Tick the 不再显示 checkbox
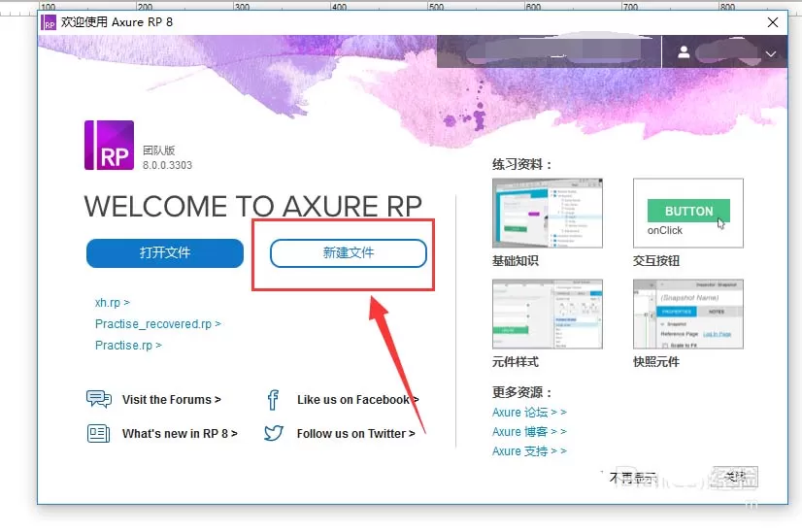 (602, 477)
